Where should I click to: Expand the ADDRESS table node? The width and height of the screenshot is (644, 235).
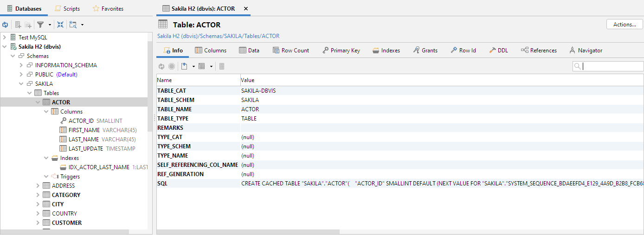pos(38,185)
